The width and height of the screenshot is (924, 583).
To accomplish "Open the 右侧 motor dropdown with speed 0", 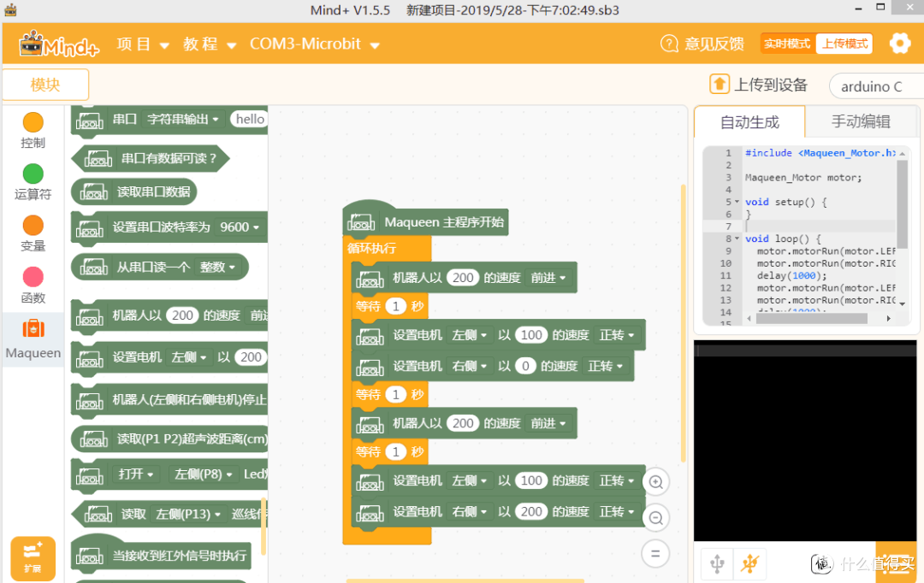I will pyautogui.click(x=469, y=366).
